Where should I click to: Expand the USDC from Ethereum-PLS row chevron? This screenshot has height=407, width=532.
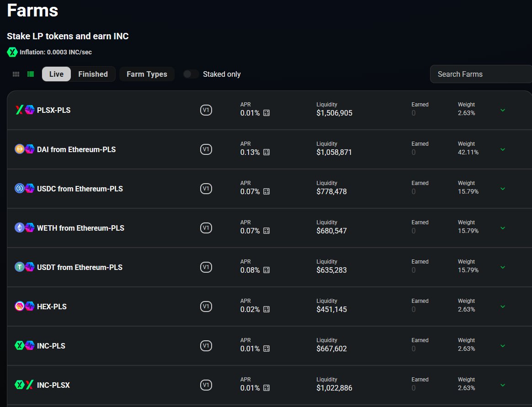click(x=503, y=189)
